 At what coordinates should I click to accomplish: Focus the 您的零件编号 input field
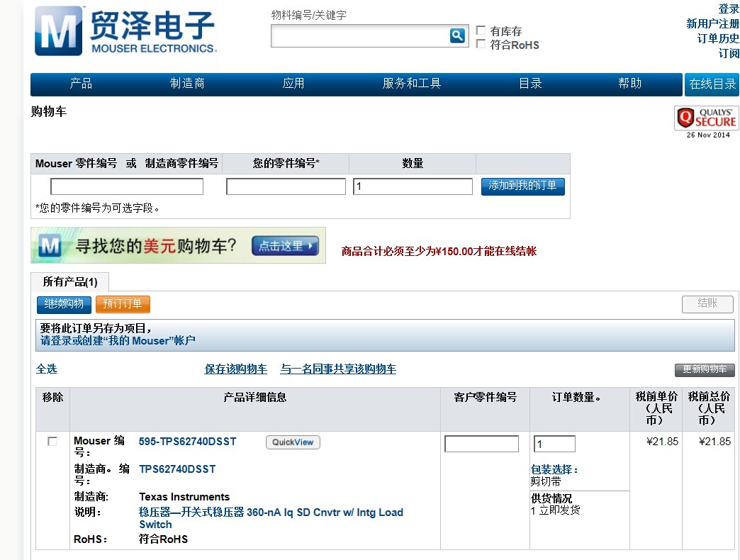click(286, 186)
